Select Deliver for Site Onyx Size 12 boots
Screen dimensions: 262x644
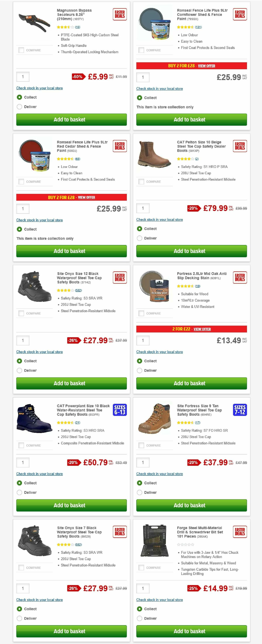pyautogui.click(x=19, y=370)
